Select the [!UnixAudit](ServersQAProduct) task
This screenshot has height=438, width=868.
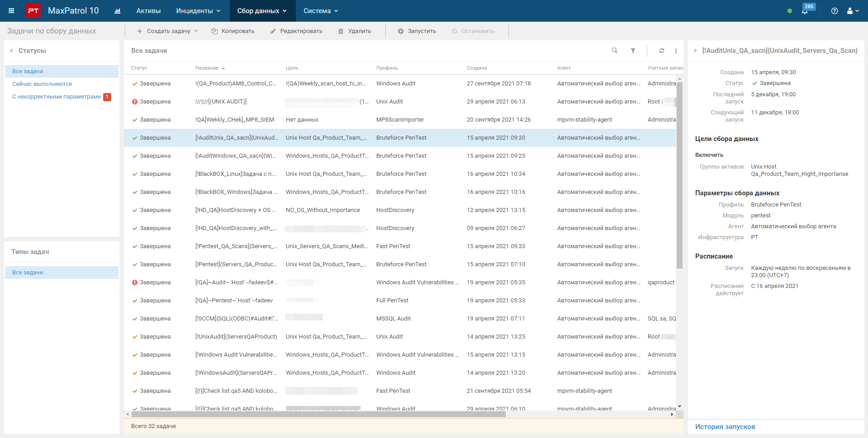(400, 337)
